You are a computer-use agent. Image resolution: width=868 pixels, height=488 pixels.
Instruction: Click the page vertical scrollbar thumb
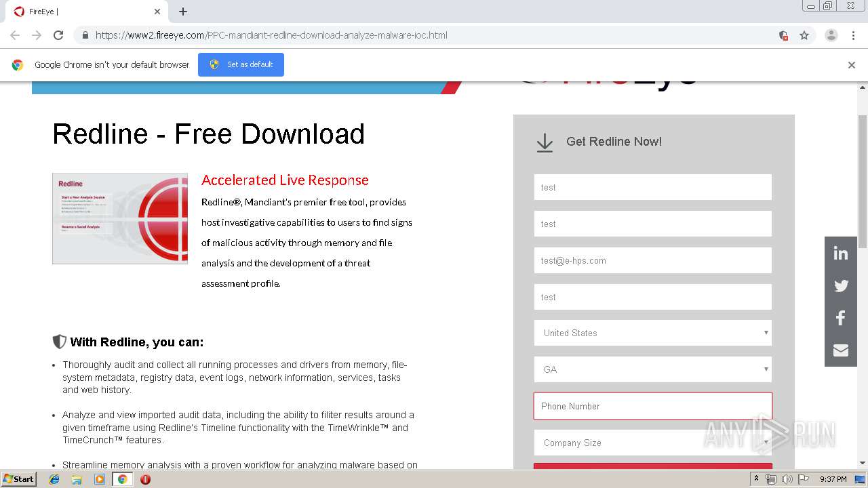(863, 182)
